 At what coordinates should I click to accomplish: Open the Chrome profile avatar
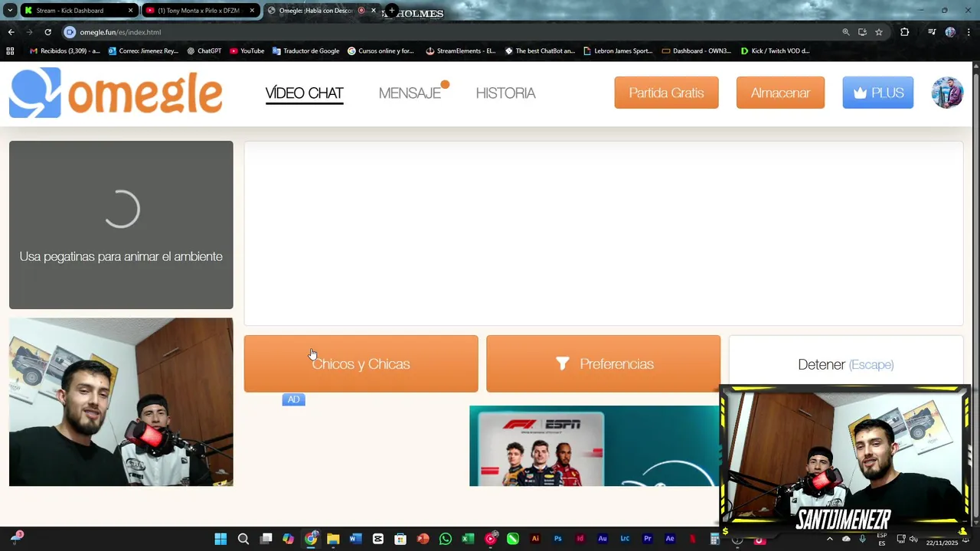tap(950, 32)
